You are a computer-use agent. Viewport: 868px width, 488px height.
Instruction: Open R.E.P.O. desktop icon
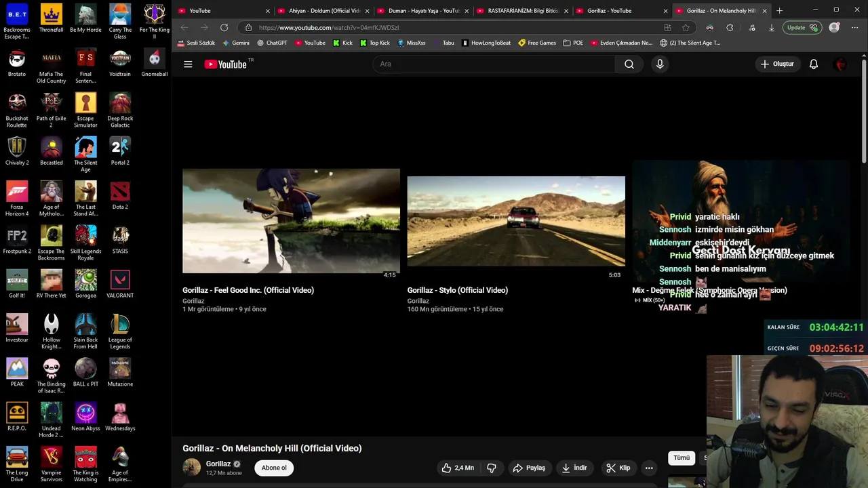click(17, 416)
